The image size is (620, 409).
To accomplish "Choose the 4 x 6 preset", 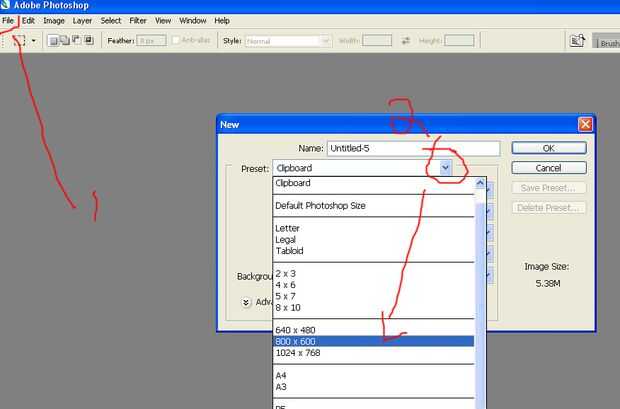I will [374, 285].
